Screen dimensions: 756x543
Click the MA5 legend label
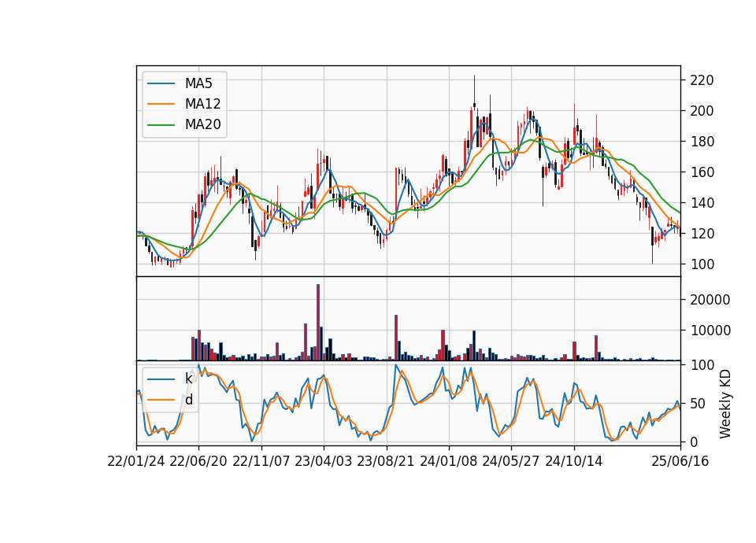198,83
